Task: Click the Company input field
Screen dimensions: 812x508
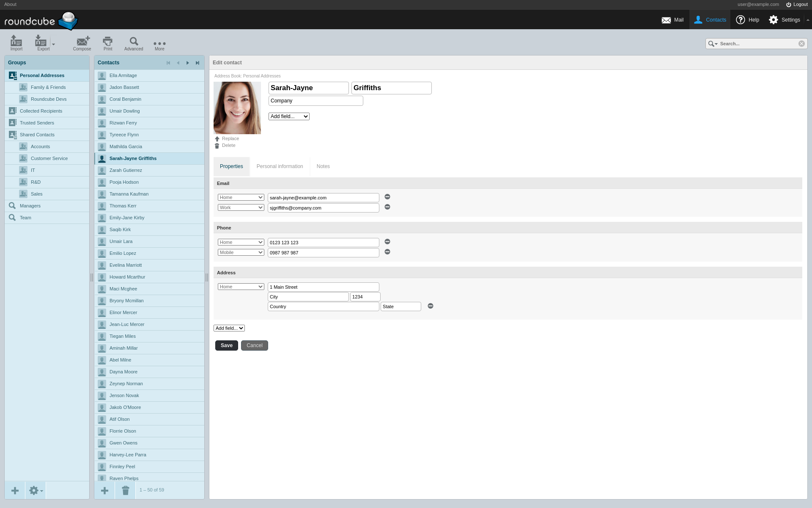Action: click(316, 101)
